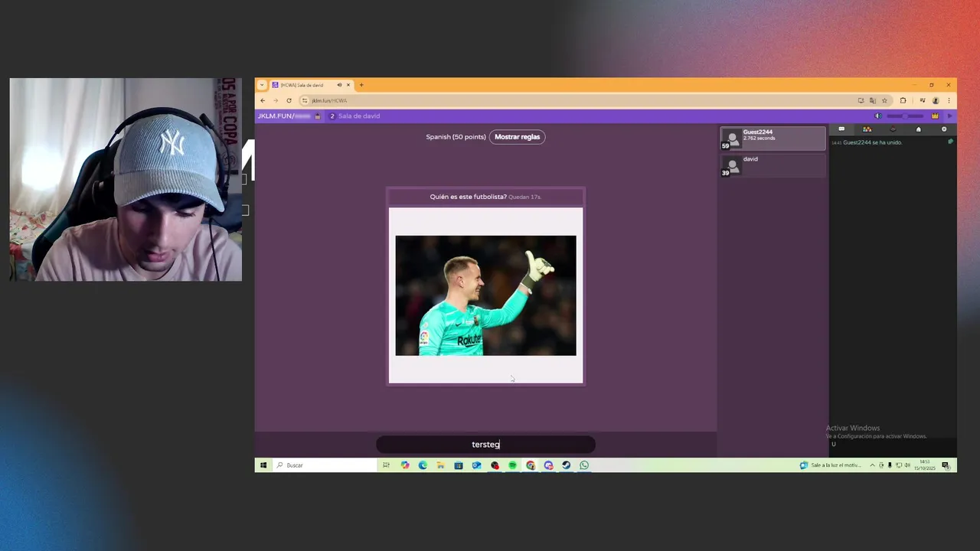Open Copilot from the taskbar
The image size is (980, 551).
pyautogui.click(x=404, y=465)
